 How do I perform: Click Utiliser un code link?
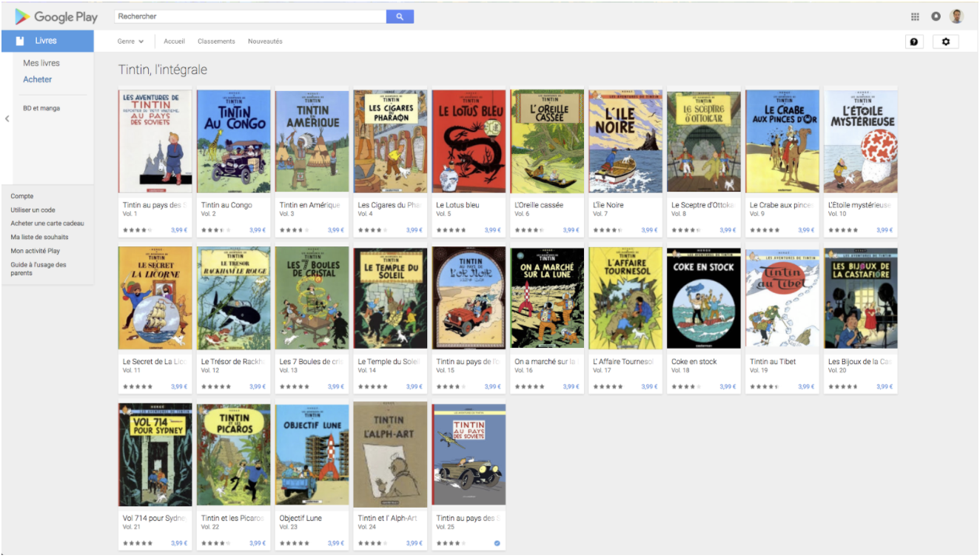click(33, 210)
